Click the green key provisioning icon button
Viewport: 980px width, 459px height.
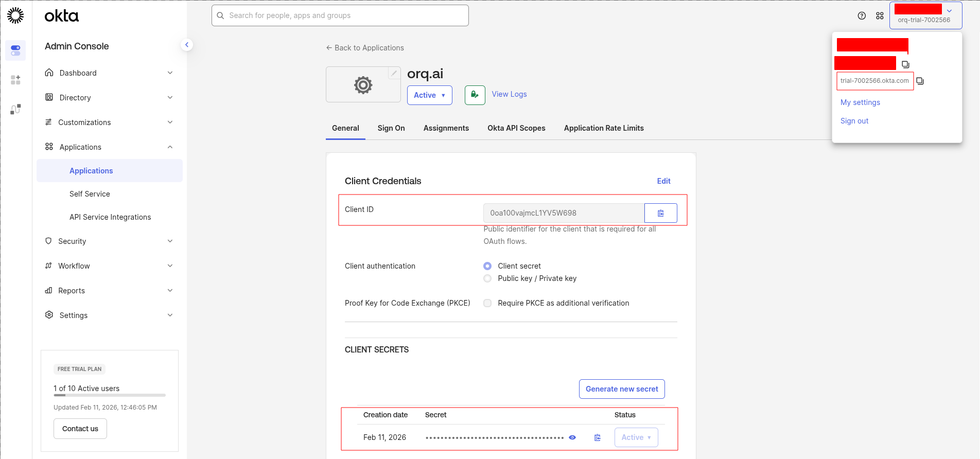[475, 95]
